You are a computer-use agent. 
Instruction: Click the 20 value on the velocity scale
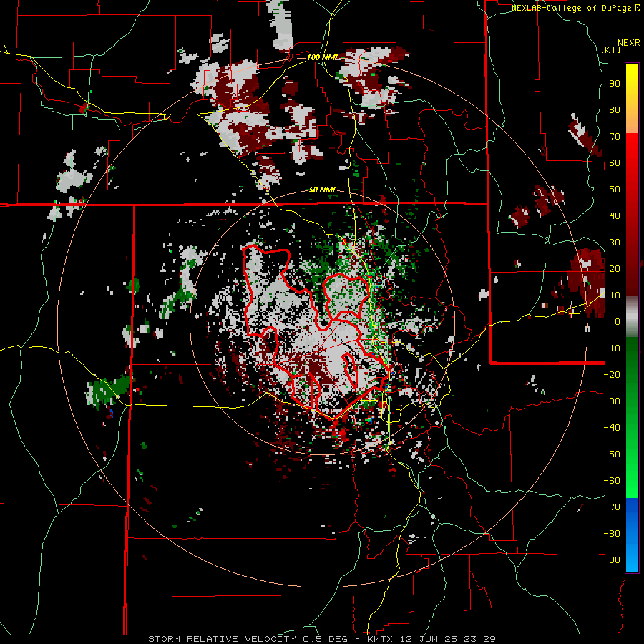pos(615,268)
